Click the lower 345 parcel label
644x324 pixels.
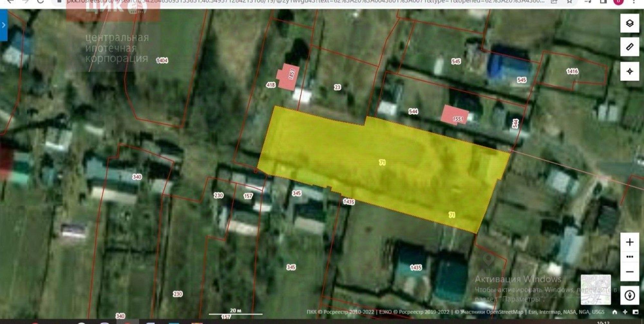(x=291, y=267)
